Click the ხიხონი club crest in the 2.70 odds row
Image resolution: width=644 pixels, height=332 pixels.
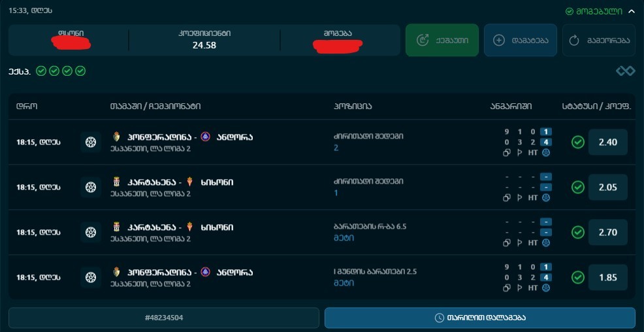(189, 227)
